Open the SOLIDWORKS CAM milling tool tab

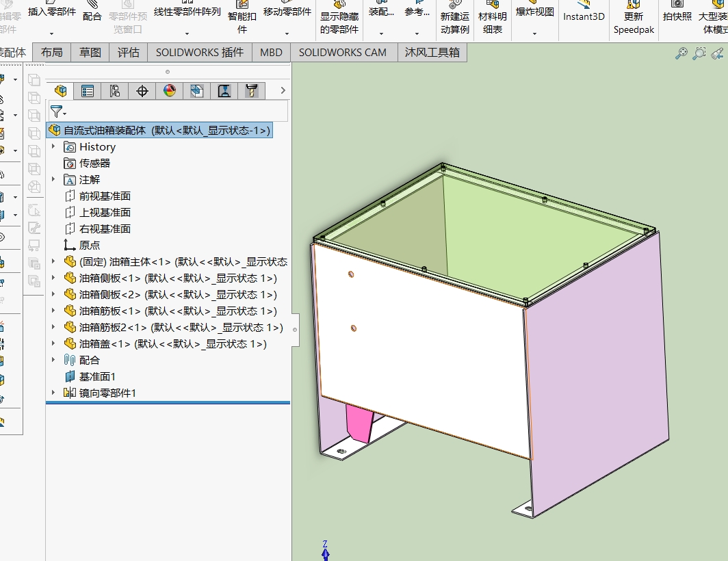click(252, 91)
